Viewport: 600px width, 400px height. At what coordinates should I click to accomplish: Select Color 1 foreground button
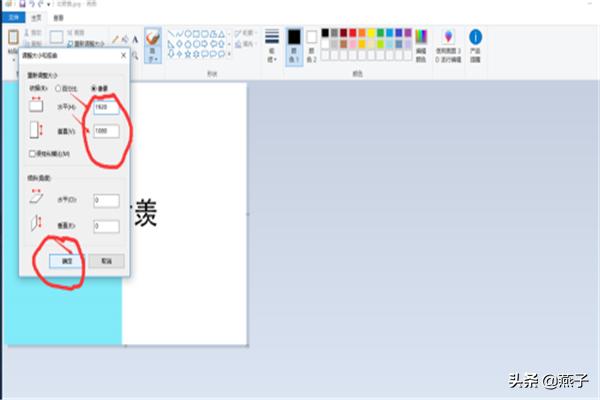[x=294, y=46]
